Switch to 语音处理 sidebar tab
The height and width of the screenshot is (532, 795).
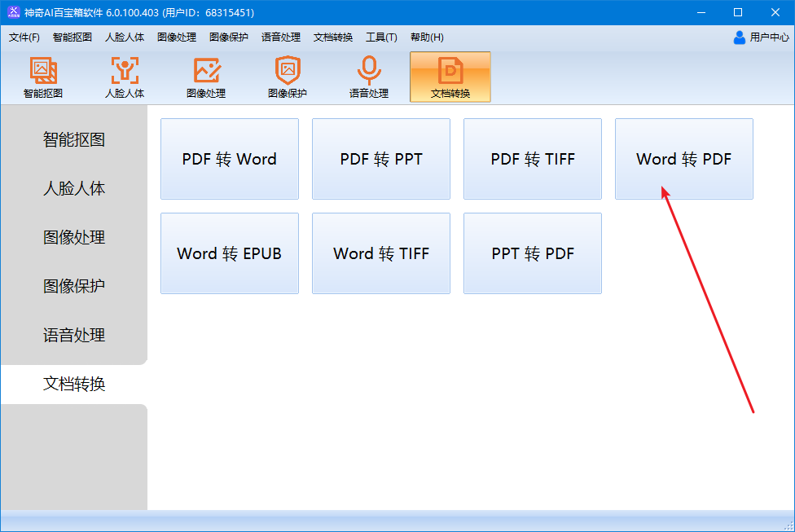(74, 335)
